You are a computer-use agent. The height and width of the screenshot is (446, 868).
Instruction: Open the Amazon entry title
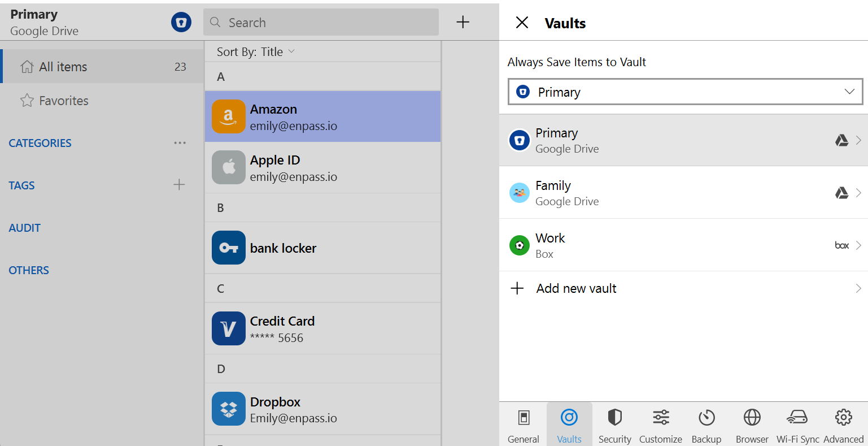(273, 109)
